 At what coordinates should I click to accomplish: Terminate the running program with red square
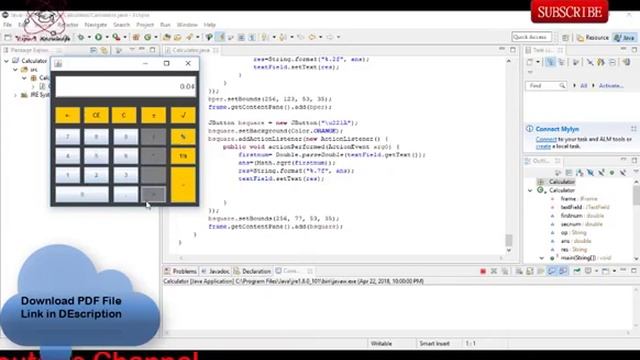coord(483,271)
